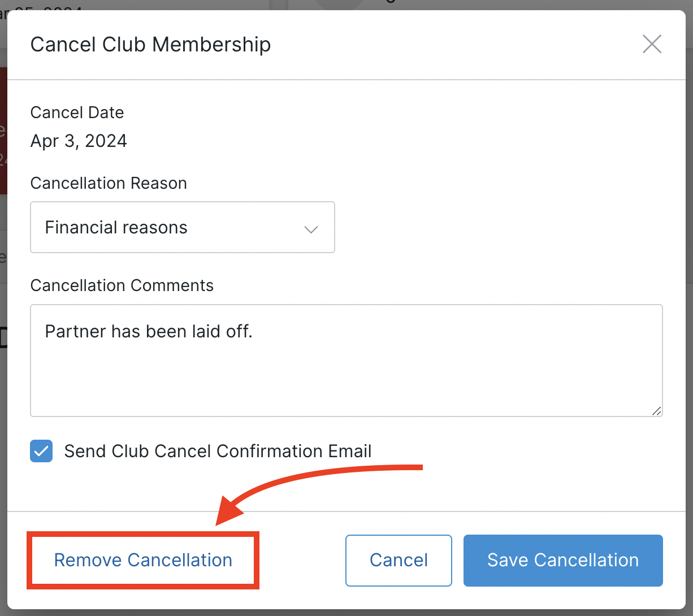Disable the club cancel confirmation email option
The height and width of the screenshot is (616, 693).
pos(41,451)
